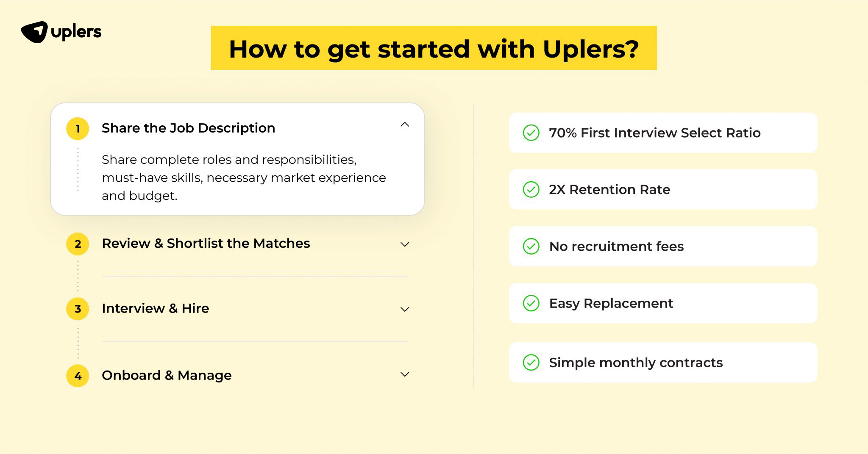The height and width of the screenshot is (454, 868).
Task: Select the Interview & Hire step title
Action: coord(155,308)
